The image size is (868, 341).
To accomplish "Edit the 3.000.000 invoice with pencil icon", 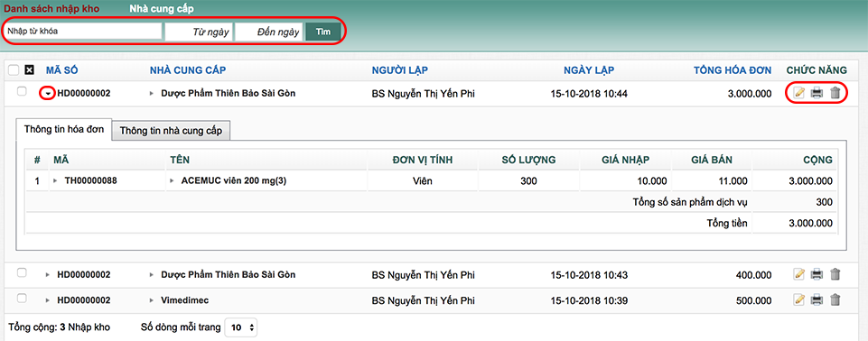I will click(x=798, y=94).
